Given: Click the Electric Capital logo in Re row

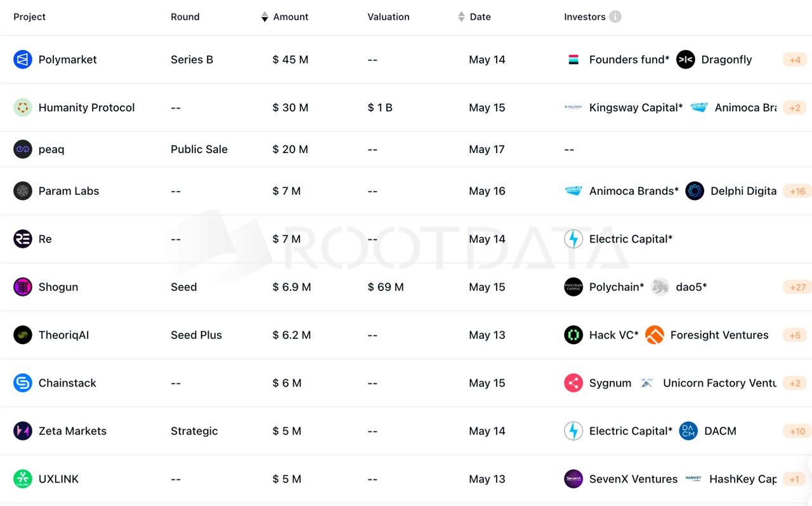Looking at the screenshot, I should [x=573, y=239].
